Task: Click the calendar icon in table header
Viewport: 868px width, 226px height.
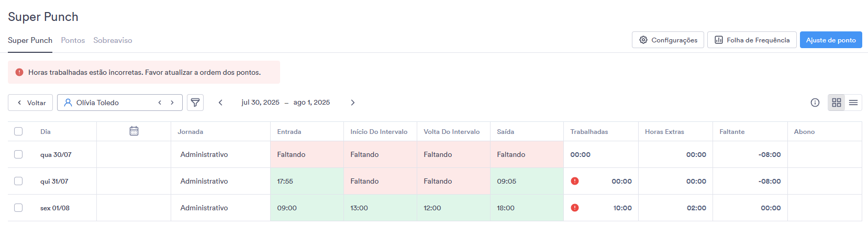Action: pos(134,131)
